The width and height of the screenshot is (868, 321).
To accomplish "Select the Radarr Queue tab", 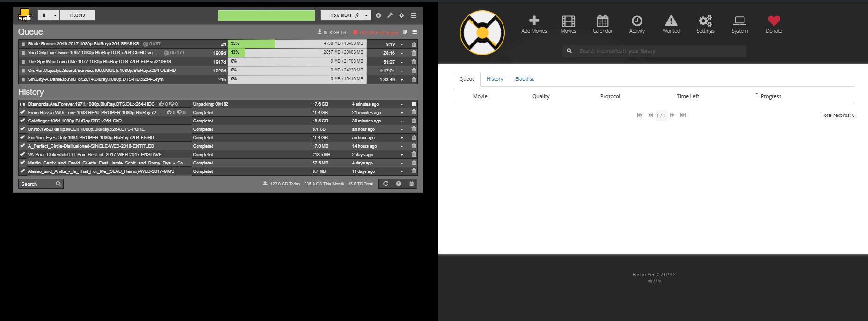I will 467,79.
